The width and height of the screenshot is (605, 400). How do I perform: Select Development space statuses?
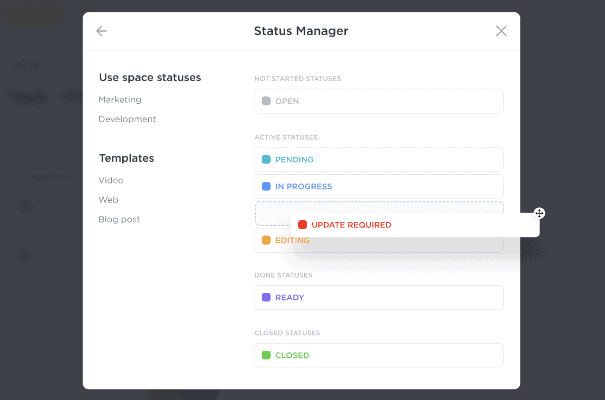click(x=127, y=119)
